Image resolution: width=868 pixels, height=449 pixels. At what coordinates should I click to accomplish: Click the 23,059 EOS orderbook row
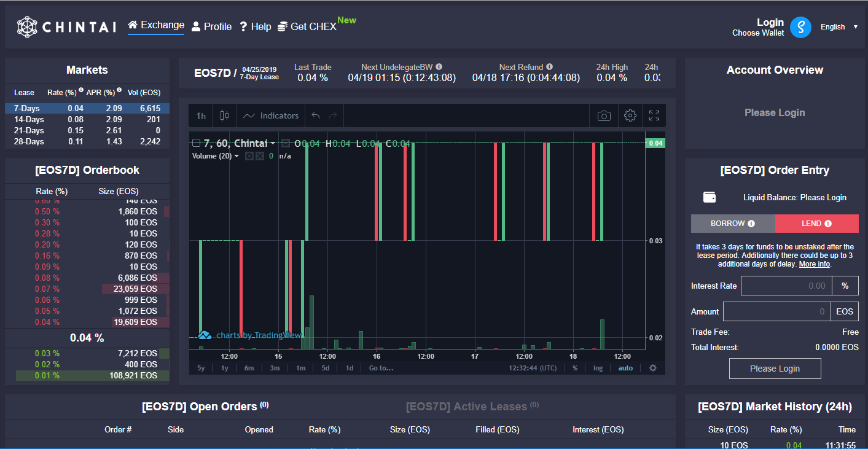click(87, 289)
